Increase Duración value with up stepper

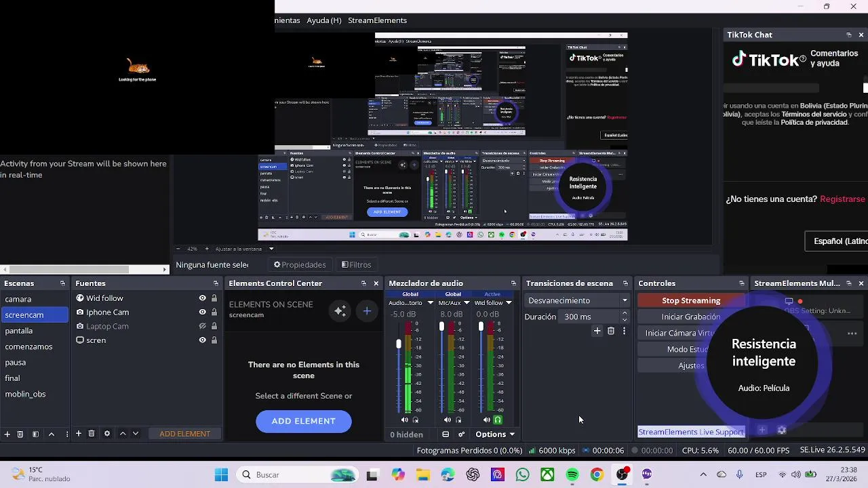pos(625,313)
